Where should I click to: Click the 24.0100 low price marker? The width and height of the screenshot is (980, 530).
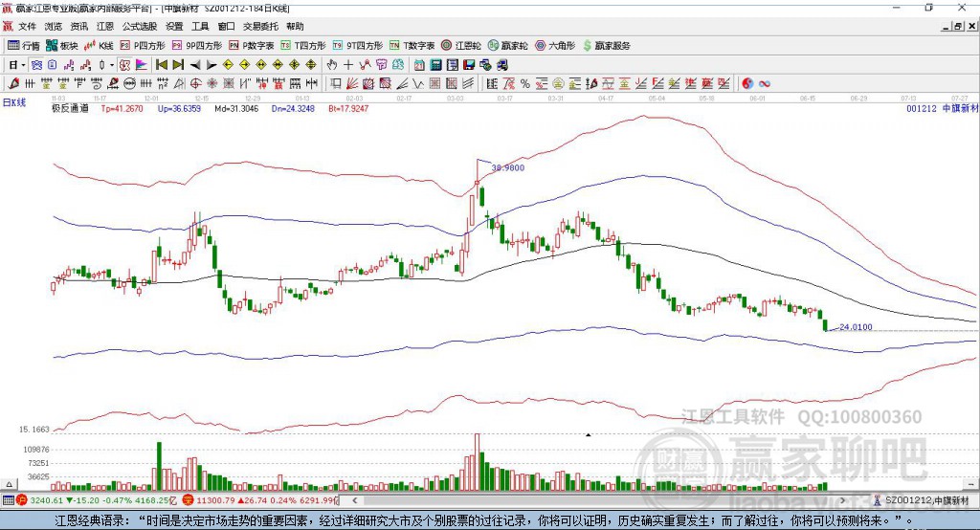coord(856,327)
